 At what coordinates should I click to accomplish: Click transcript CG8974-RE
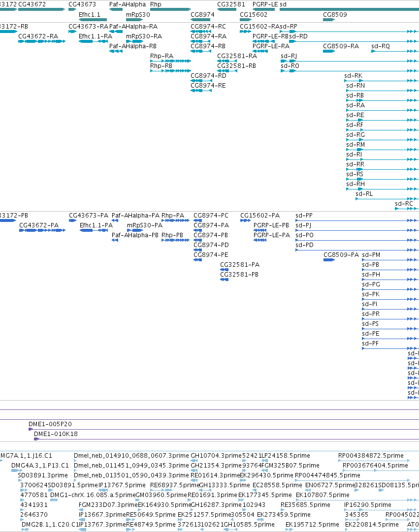[208, 86]
